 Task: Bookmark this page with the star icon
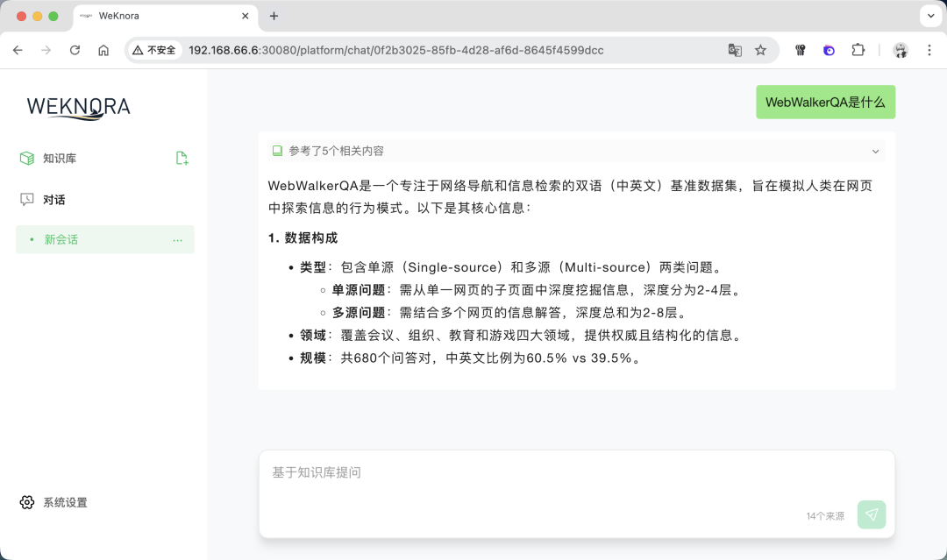(760, 50)
